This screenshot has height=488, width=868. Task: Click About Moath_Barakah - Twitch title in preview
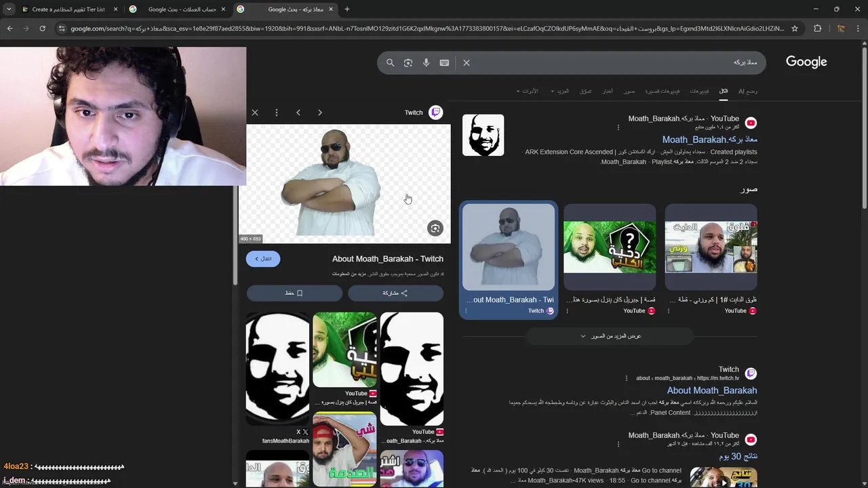tap(388, 259)
